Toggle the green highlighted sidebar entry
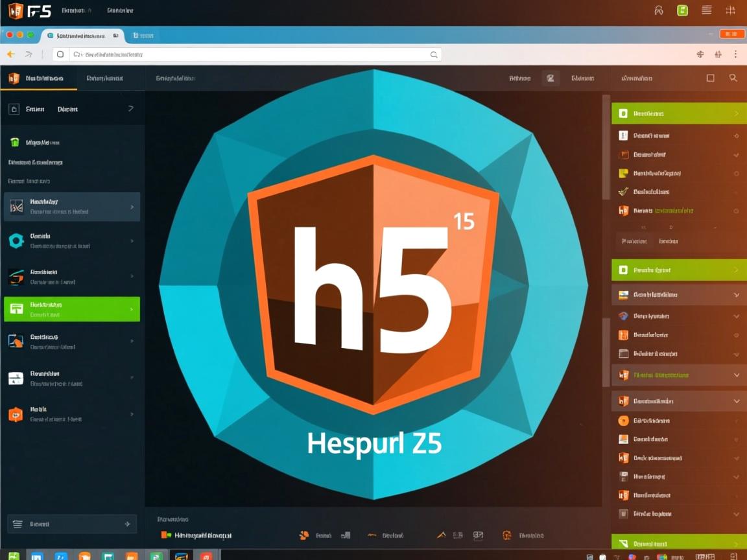747x560 pixels. [71, 309]
